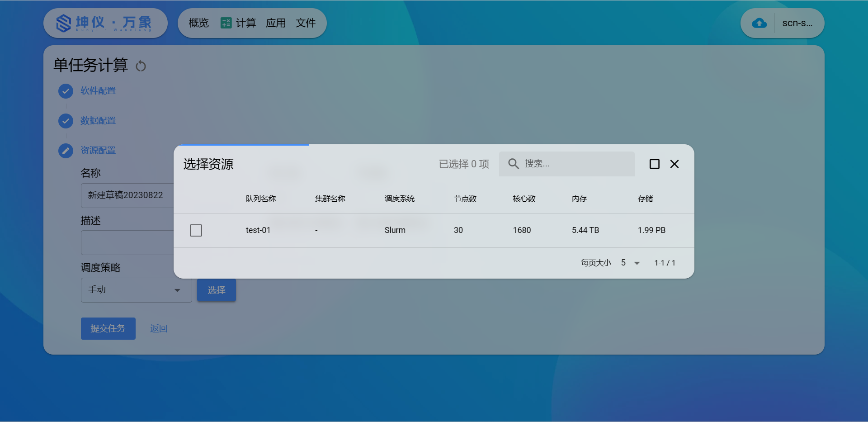Click the search magnifier icon in dialog
The width and height of the screenshot is (868, 422).
[x=513, y=164]
